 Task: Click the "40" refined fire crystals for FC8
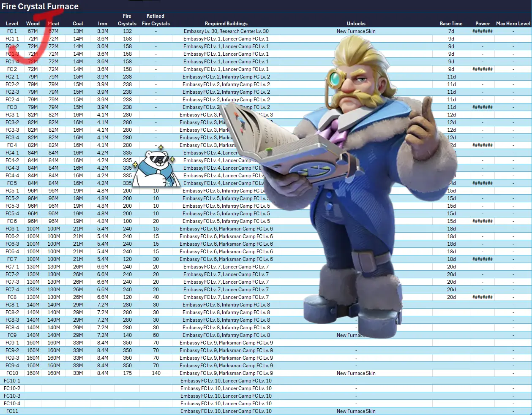click(156, 297)
